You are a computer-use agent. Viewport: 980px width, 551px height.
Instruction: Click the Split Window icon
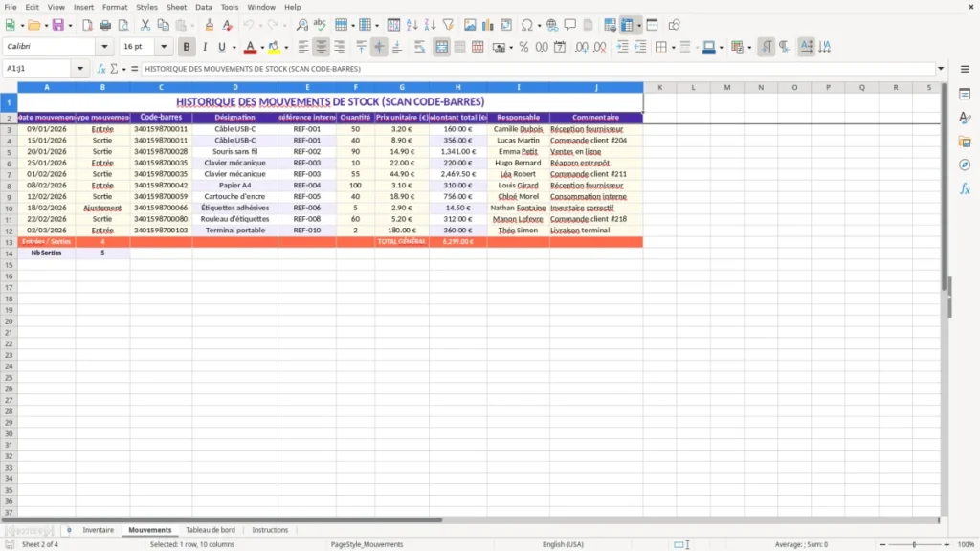pos(652,25)
